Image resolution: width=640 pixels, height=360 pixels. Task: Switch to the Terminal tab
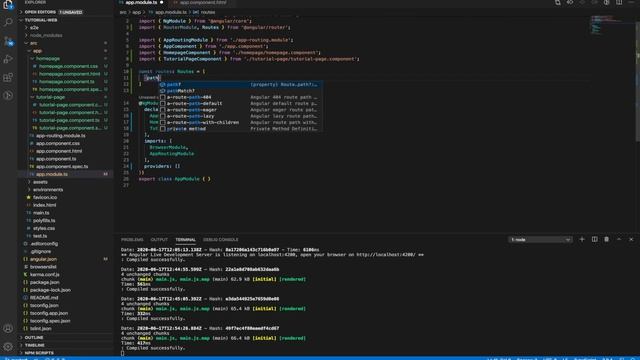pyautogui.click(x=185, y=240)
